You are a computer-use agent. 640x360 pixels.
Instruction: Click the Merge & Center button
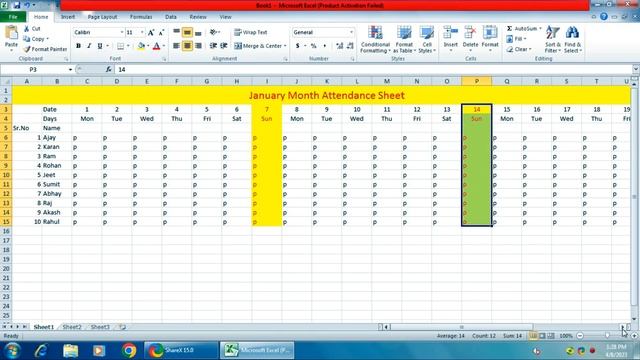coord(258,46)
